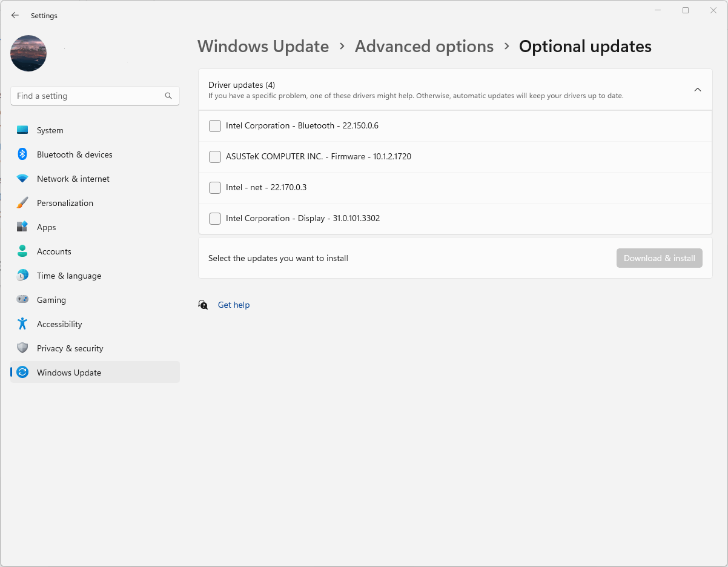Check the Intel Corporation Bluetooth driver update

coord(215,126)
